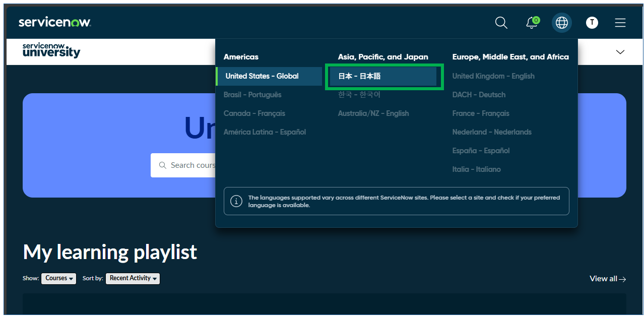644x316 pixels.
Task: Choose España - Español
Action: click(481, 151)
